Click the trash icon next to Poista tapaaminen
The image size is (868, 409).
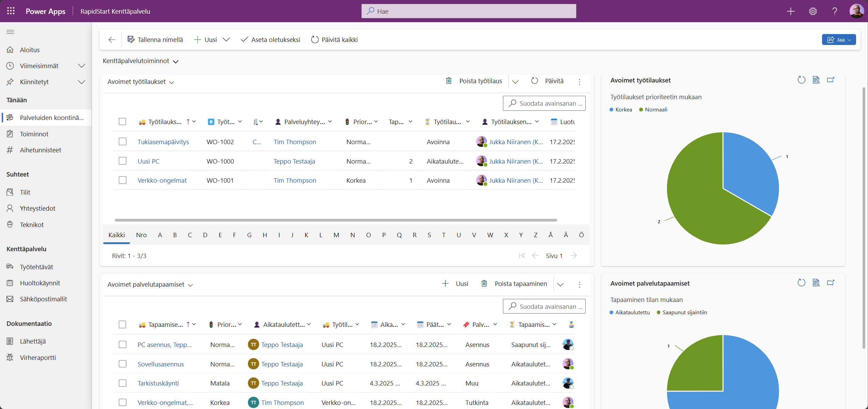point(484,283)
